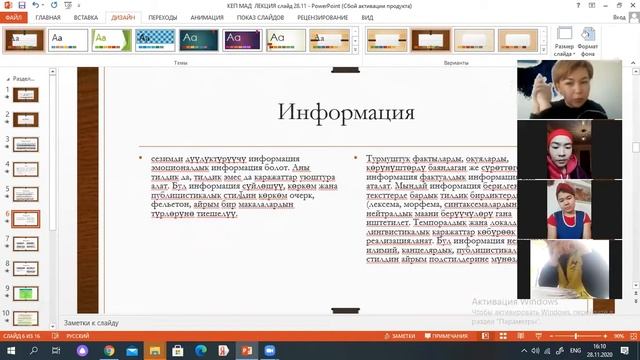Expand the variants gallery more arrow

544,50
